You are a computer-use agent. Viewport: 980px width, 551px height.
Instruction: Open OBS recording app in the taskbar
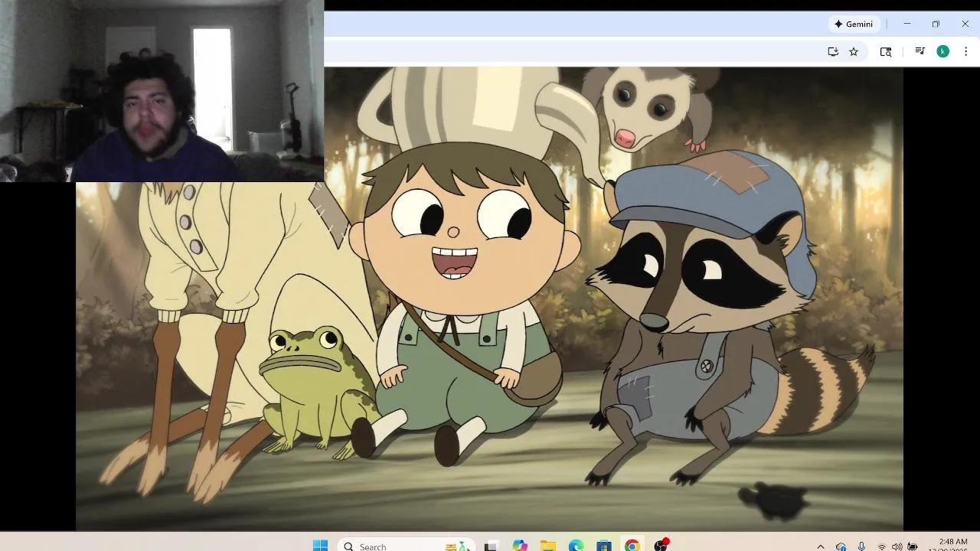click(661, 545)
